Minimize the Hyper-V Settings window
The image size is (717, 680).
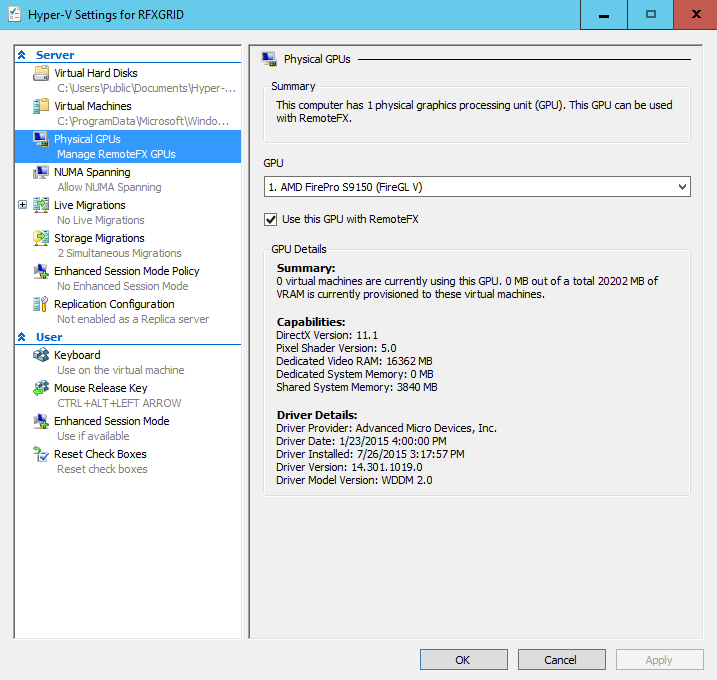pyautogui.click(x=604, y=15)
